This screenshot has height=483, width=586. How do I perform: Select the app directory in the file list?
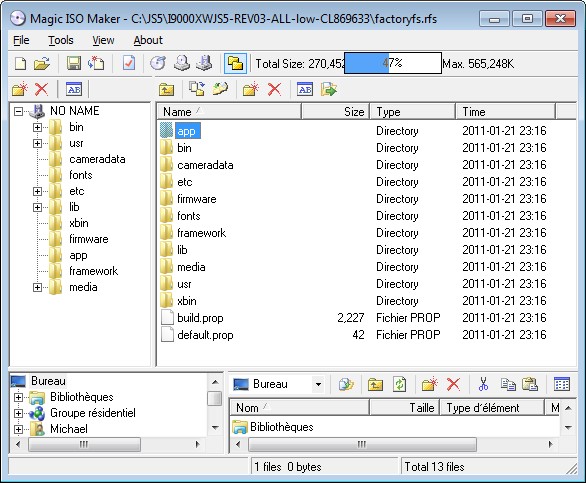(186, 131)
